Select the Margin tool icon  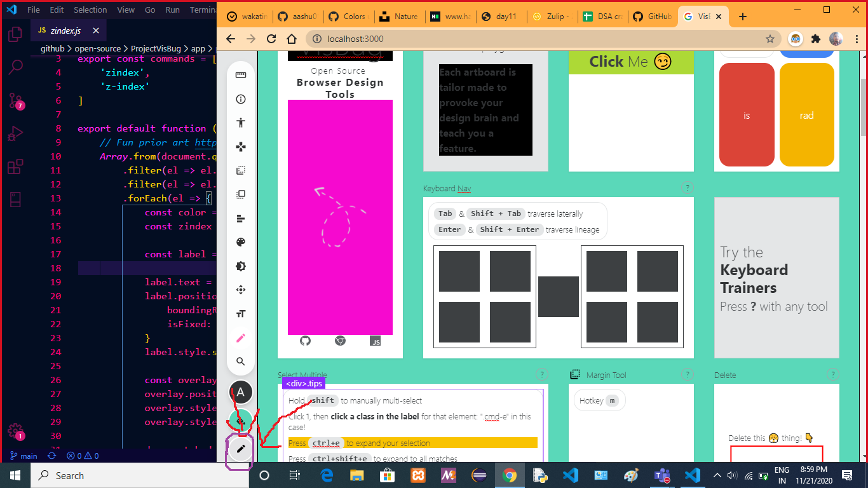click(x=240, y=170)
